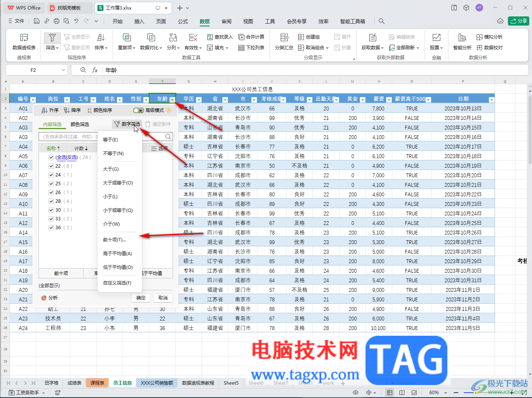Click the Stocks (股票) icon
Viewport: 532px width, 398px height.
coord(436,37)
